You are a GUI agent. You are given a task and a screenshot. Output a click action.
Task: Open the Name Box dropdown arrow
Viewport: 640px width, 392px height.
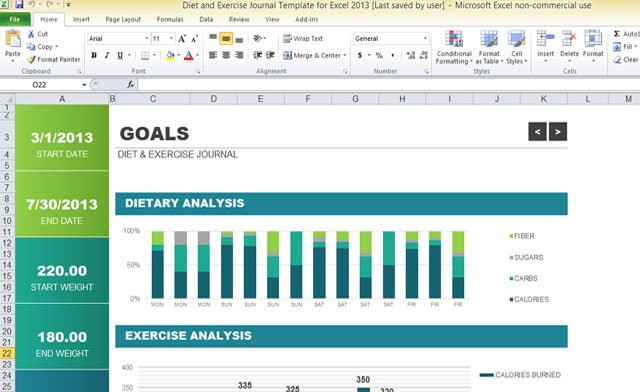(x=84, y=85)
